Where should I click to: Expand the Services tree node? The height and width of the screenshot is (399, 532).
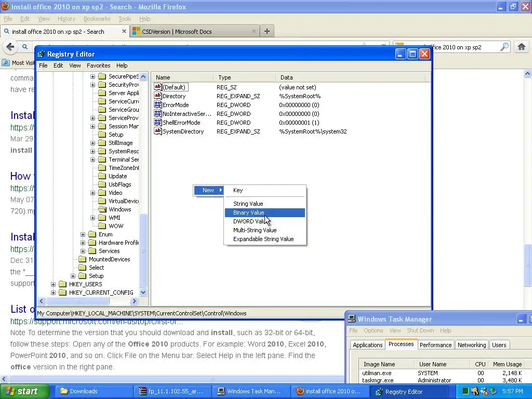coord(83,251)
